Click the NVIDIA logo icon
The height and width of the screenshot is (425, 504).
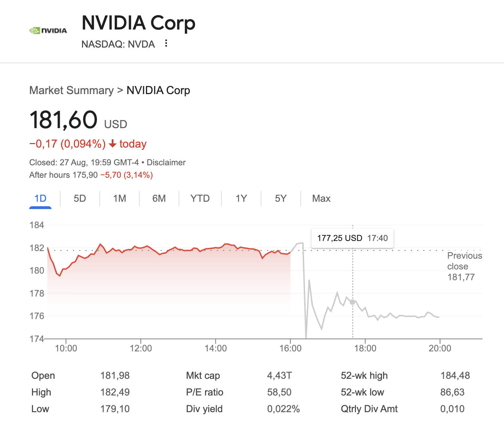(x=48, y=31)
